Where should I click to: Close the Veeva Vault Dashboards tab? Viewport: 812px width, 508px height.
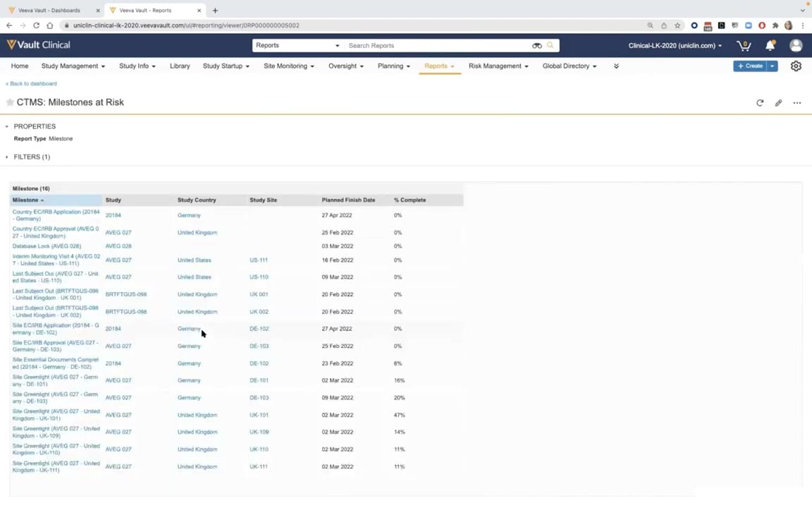pos(98,11)
